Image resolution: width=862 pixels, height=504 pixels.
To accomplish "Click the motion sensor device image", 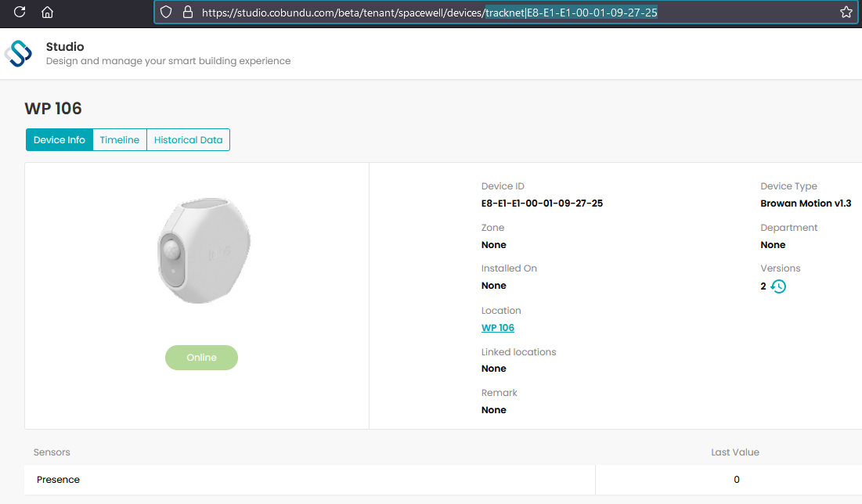I will point(204,250).
